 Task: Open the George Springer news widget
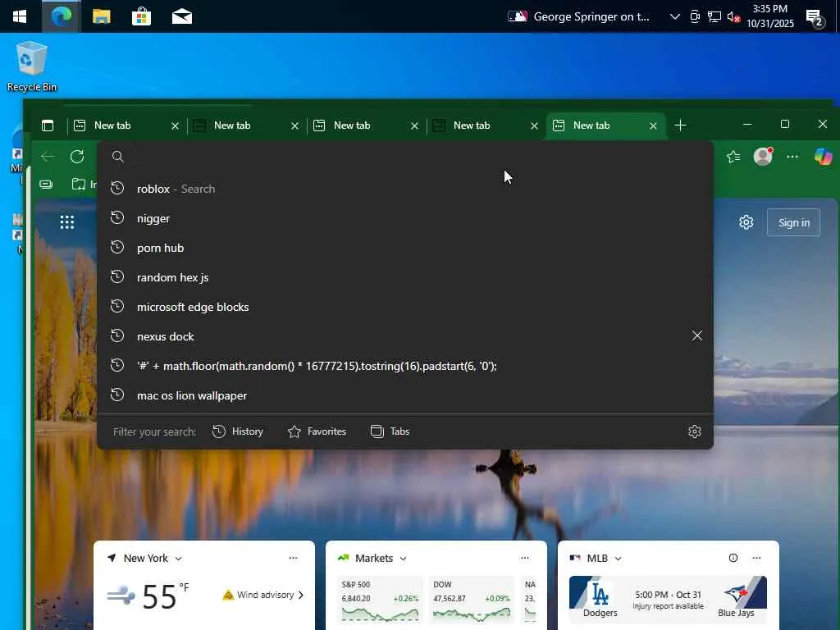tap(578, 16)
